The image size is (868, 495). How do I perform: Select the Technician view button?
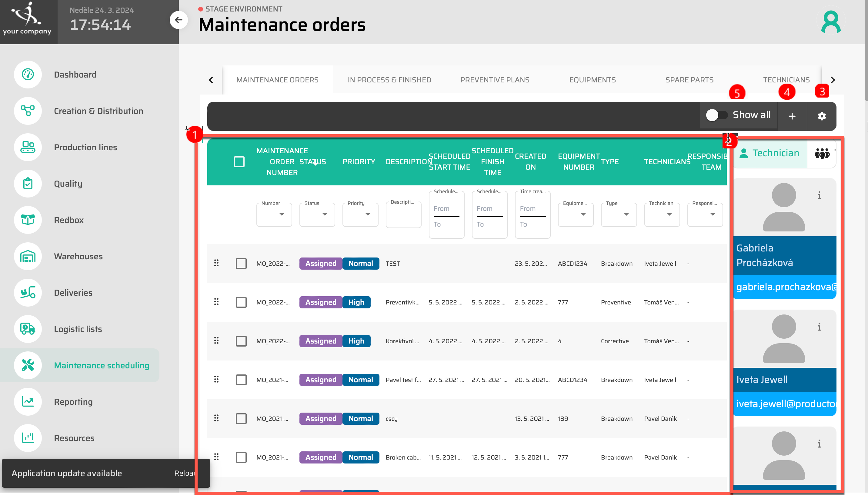[x=770, y=153]
